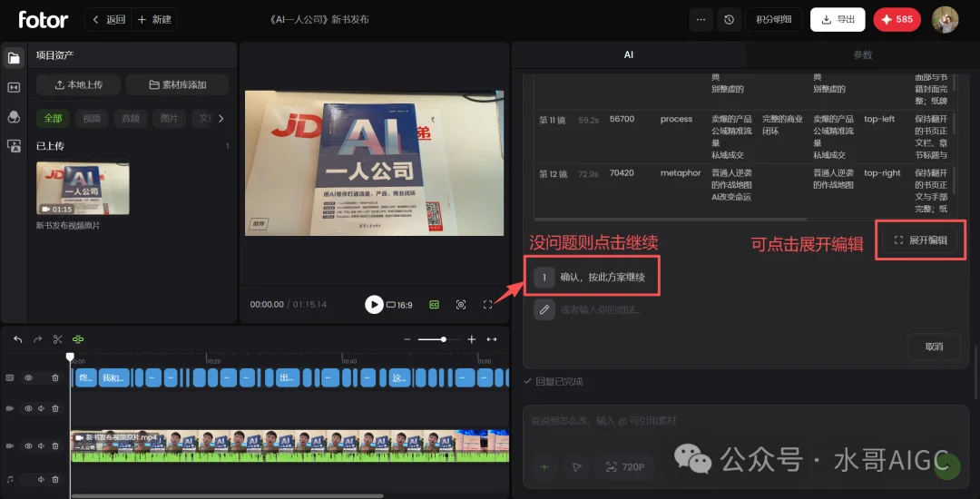Open the 16:9 aspect ratio selector
The image size is (980, 499).
pyautogui.click(x=399, y=305)
